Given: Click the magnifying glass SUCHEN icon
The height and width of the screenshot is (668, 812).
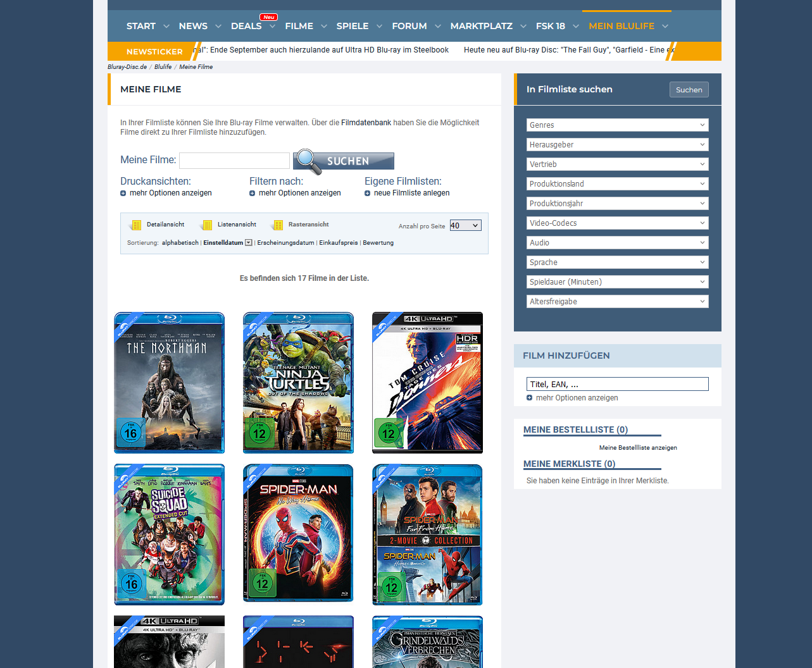Looking at the screenshot, I should point(344,161).
